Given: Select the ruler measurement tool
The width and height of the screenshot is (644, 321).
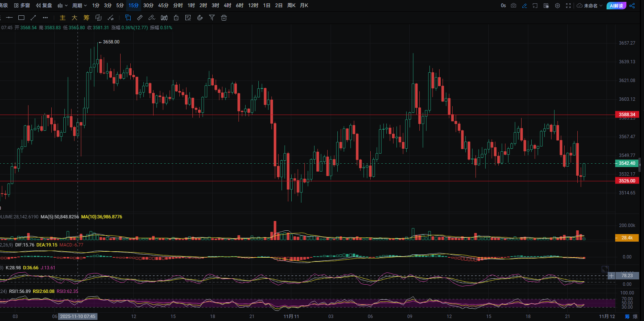Looking at the screenshot, I should click(140, 18).
